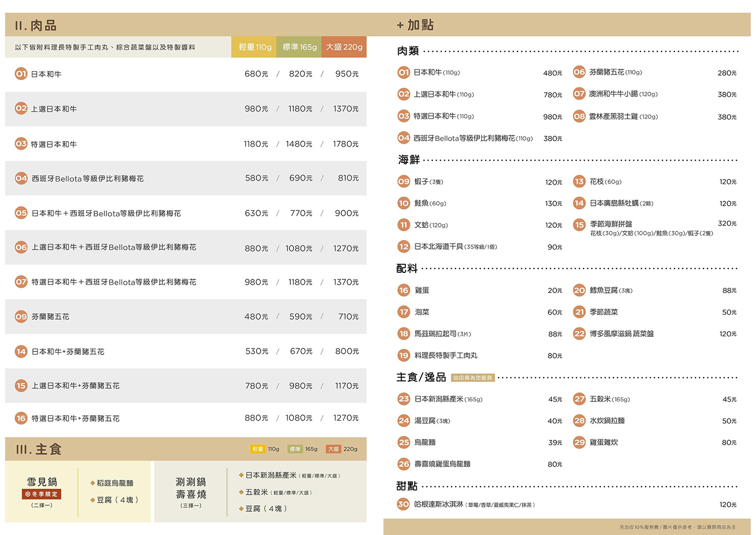Click the 02 badge beside 上選日本和牛 in 肉品 section
The image size is (756, 535).
(x=21, y=108)
